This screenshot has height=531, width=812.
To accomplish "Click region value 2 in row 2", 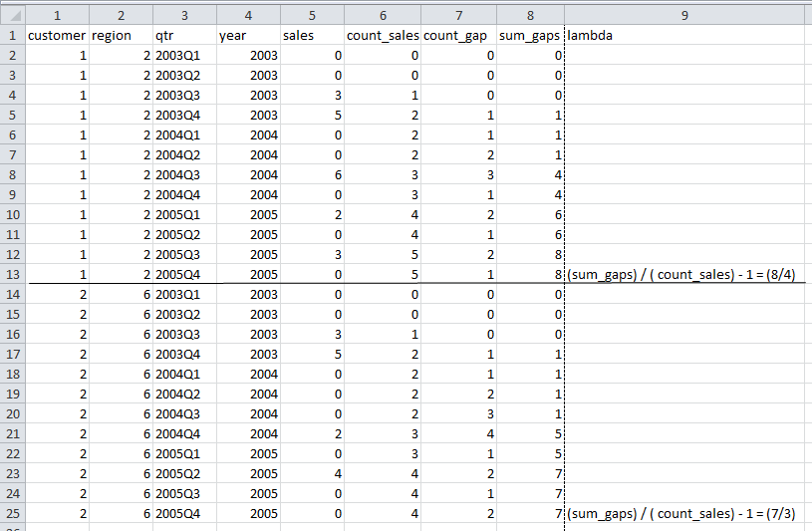I will pyautogui.click(x=122, y=56).
